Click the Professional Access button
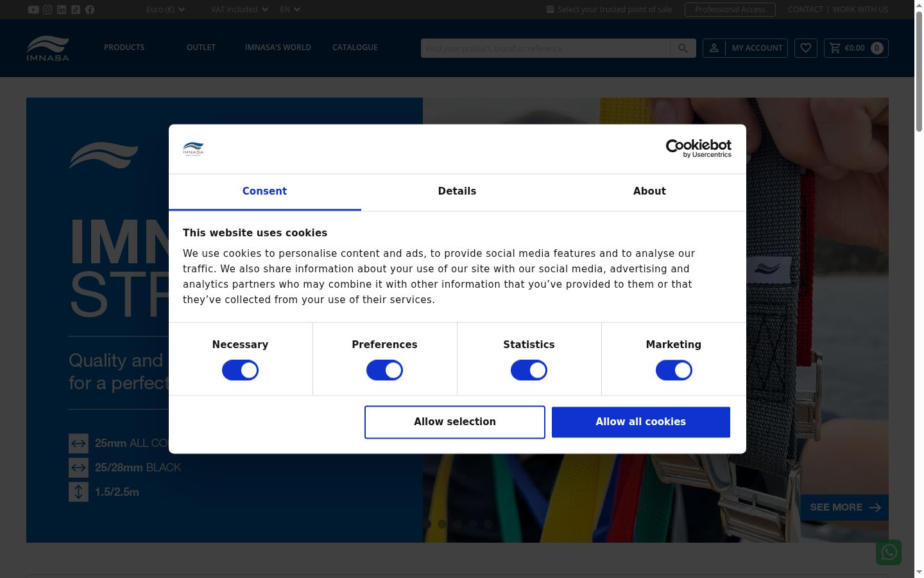 730,10
